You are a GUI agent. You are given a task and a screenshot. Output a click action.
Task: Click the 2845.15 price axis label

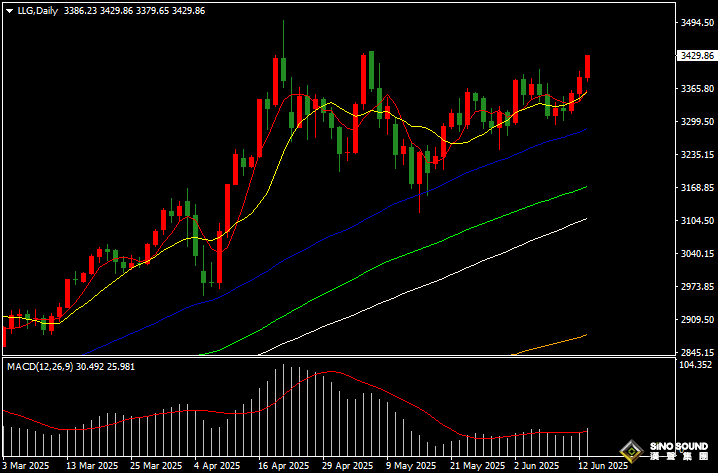(x=694, y=352)
